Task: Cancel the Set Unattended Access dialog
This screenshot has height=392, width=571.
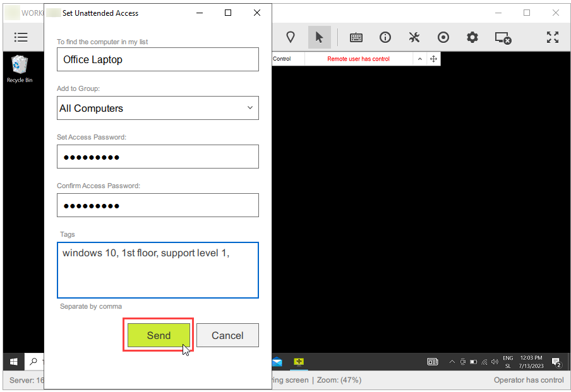Action: [227, 335]
